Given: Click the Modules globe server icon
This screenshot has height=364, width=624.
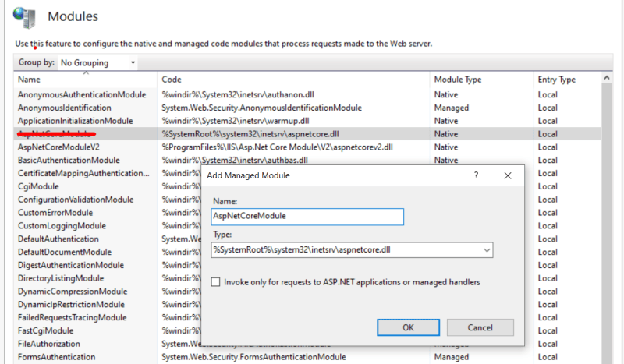Looking at the screenshot, I should 24,17.
